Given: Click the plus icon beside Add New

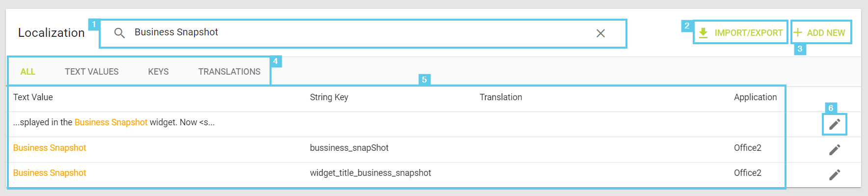Looking at the screenshot, I should (798, 33).
